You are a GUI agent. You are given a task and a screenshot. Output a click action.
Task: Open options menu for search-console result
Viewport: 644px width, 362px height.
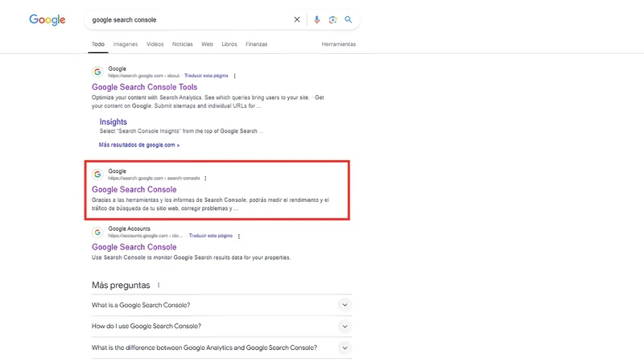point(205,178)
